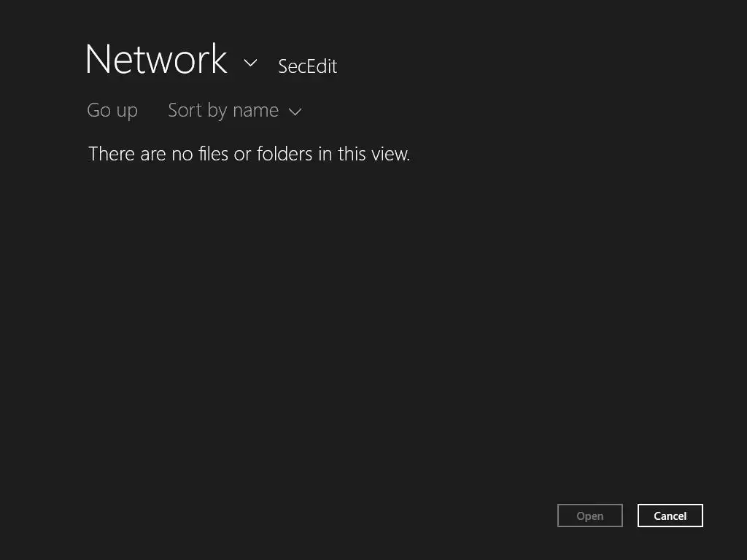Image resolution: width=747 pixels, height=560 pixels.
Task: Click the SecEdit text near the Network title
Action: tap(307, 66)
